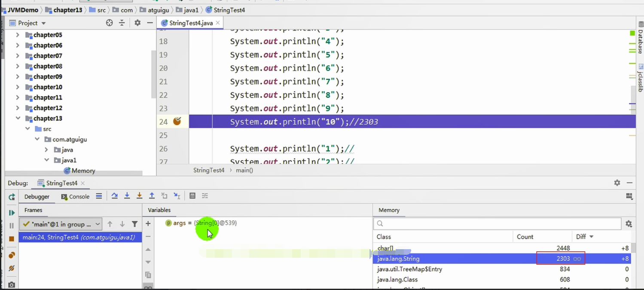Open thread selector "main"@1 dropdown

click(x=61, y=224)
